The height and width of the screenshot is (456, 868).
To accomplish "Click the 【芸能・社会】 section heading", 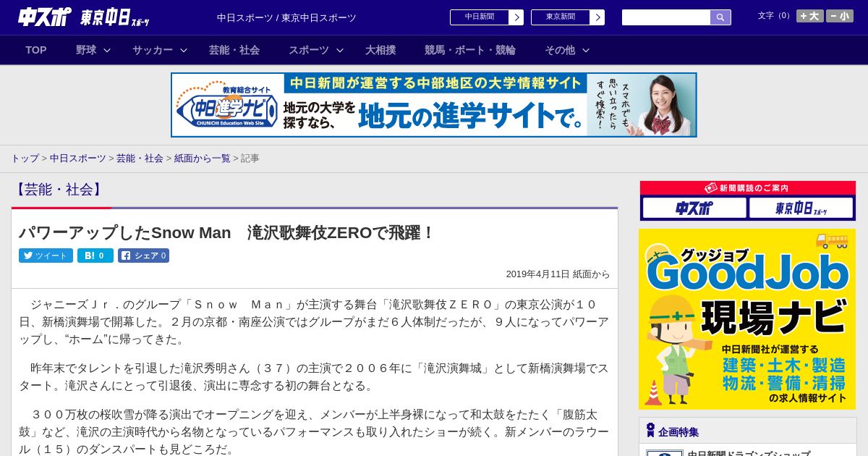I will [x=60, y=190].
